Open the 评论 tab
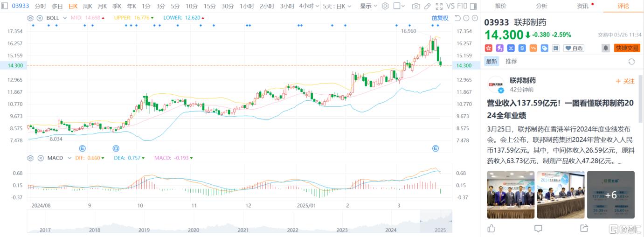Image resolution: width=644 pixels, height=237 pixels. (x=623, y=6)
